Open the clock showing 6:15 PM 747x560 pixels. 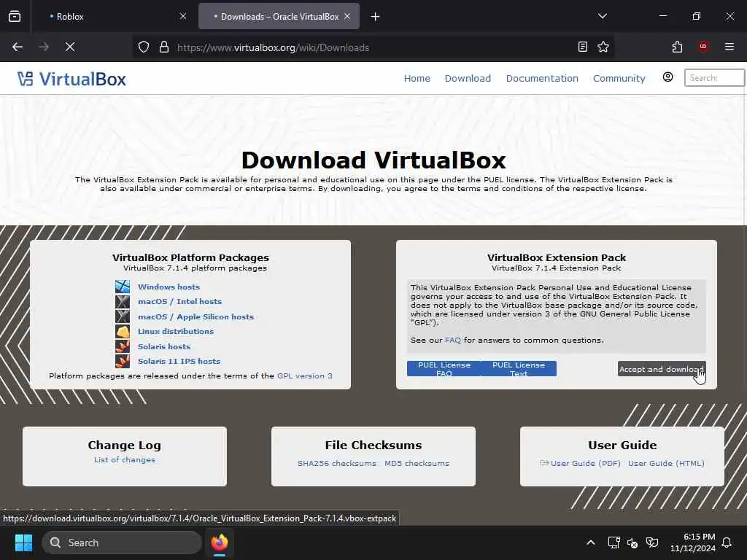click(x=693, y=542)
